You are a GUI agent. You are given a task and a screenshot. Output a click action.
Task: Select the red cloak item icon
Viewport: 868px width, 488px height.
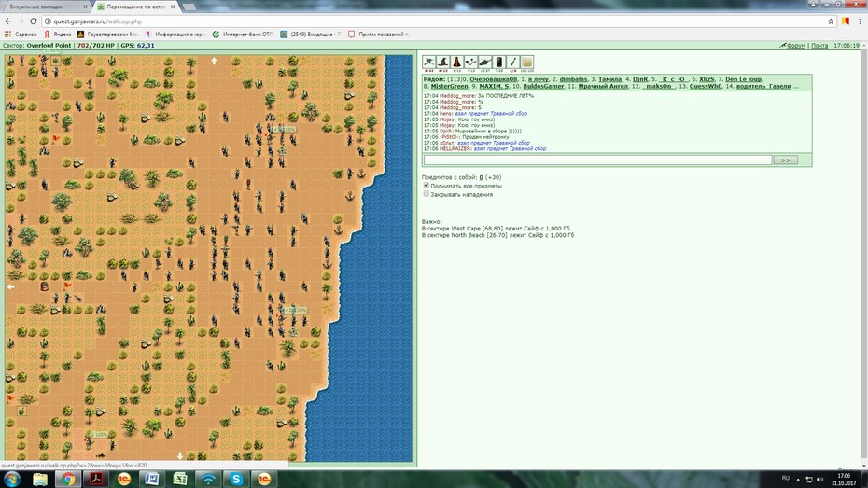(x=456, y=62)
